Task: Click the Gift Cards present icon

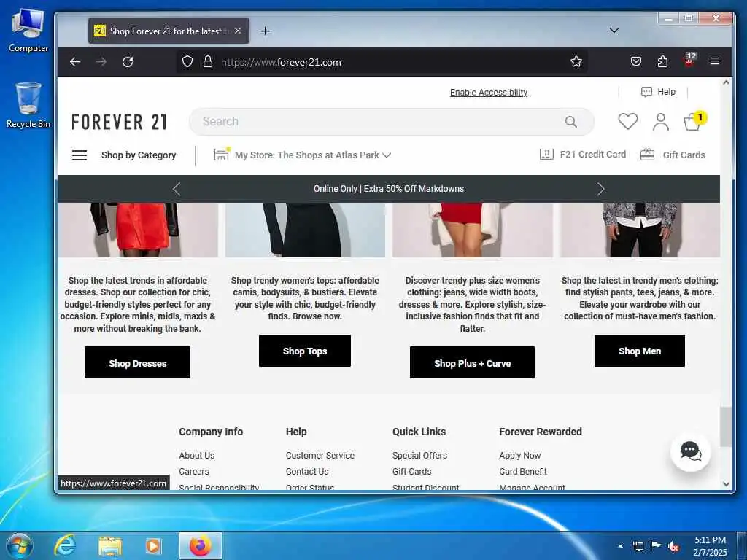Action: coord(647,155)
